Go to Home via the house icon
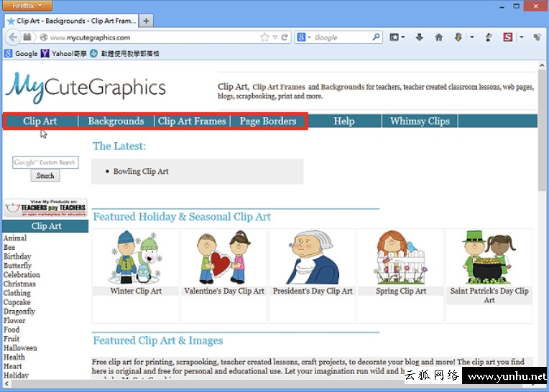 (439, 37)
